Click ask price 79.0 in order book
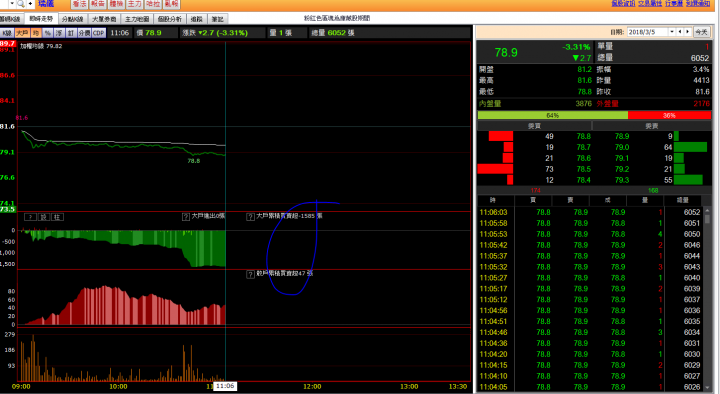 point(622,147)
